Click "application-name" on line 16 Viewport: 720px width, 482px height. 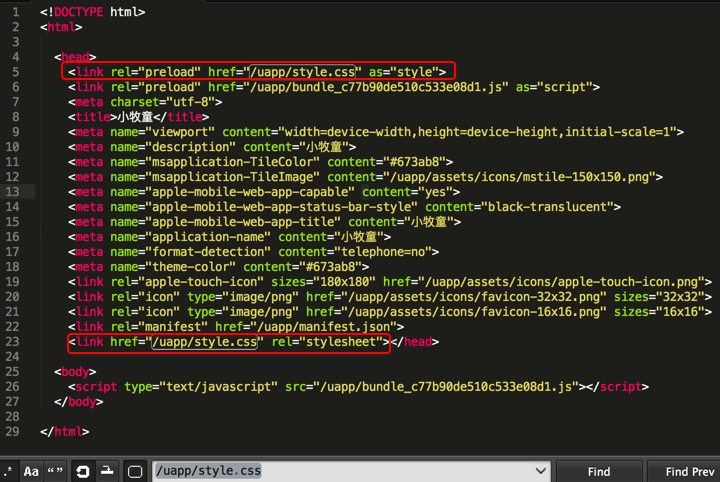pyautogui.click(x=208, y=237)
